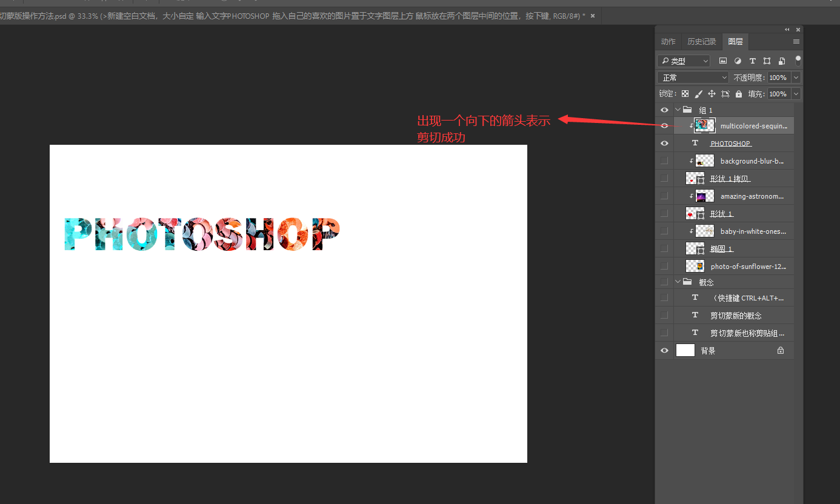Switch to the 历史记录 tab

click(701, 42)
